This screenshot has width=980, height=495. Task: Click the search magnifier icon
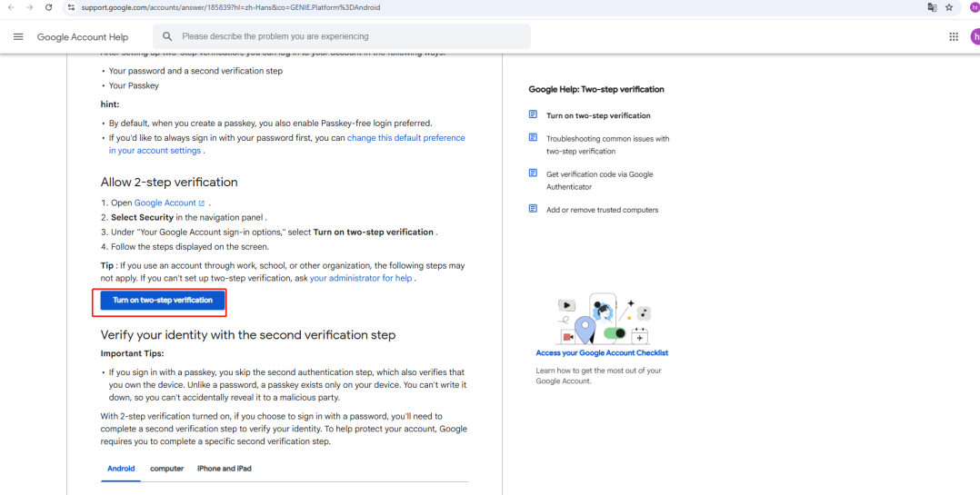(167, 37)
